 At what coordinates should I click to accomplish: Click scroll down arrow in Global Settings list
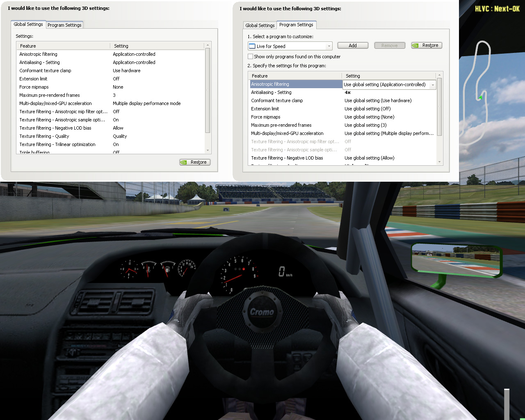click(x=208, y=151)
